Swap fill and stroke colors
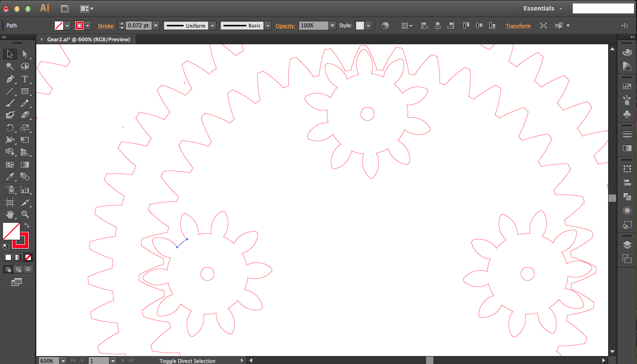The height and width of the screenshot is (364, 637). pyautogui.click(x=27, y=226)
